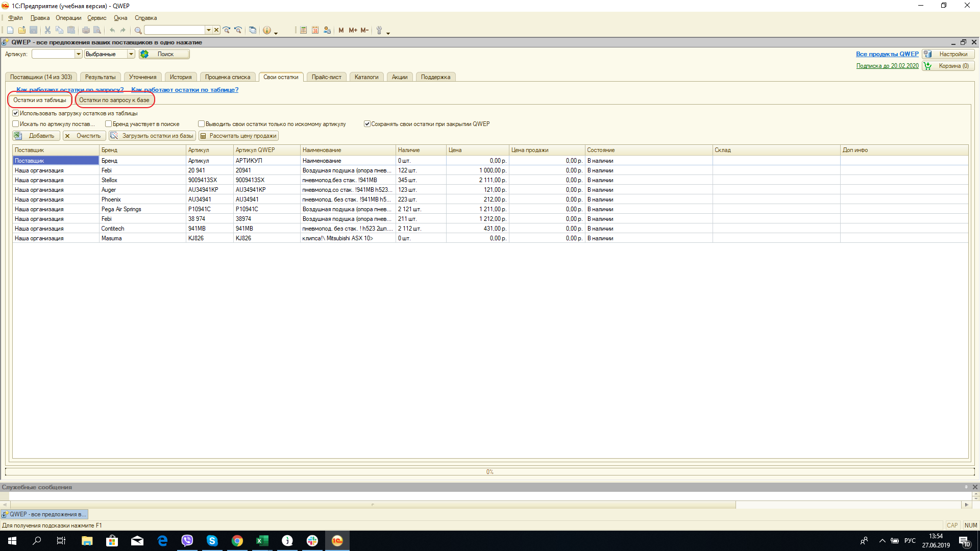
Task: Click the Redo arrow icon
Action: tap(123, 30)
